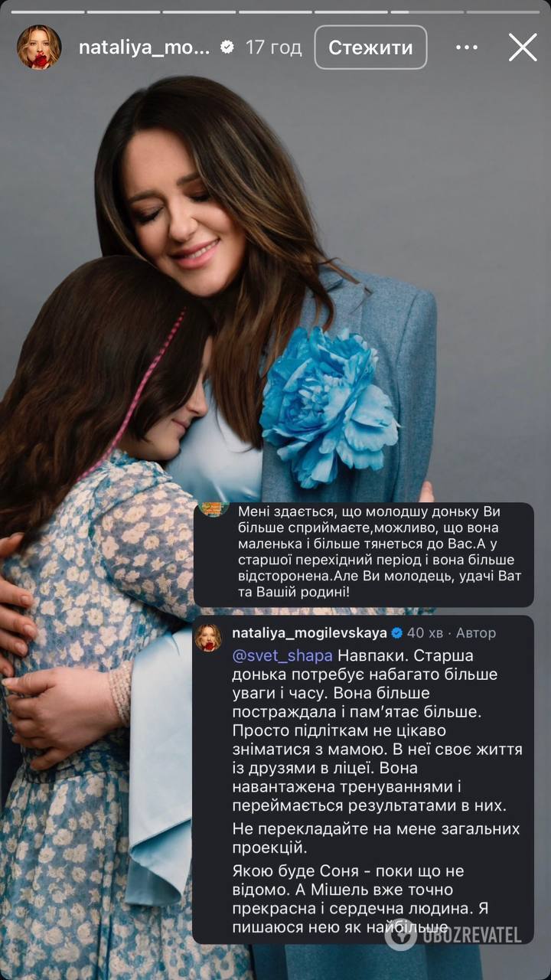
Task: Open nataliya_mogilevskaya name in the reply
Action: tap(309, 633)
